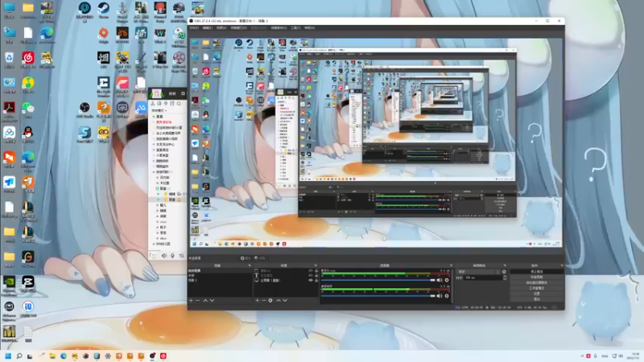Remove the selected source with the minus icon
644x362 pixels.
(264, 300)
